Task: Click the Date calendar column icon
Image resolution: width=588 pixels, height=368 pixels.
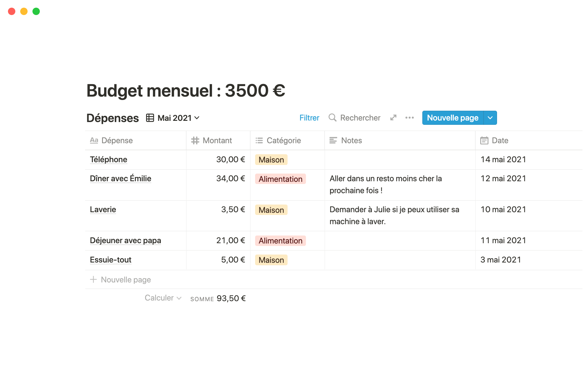Action: coord(484,140)
